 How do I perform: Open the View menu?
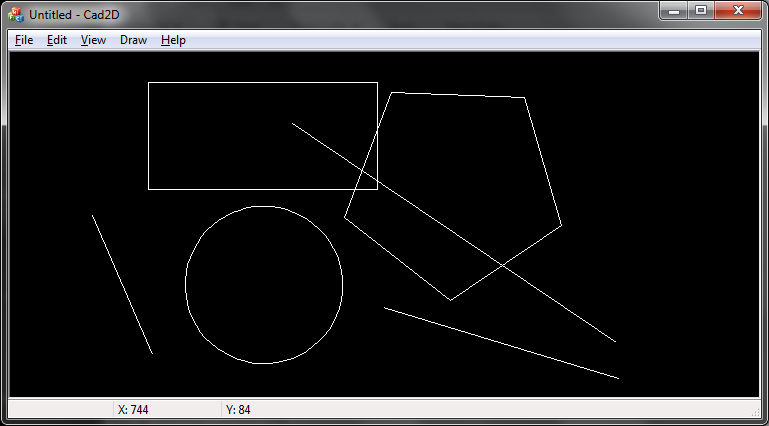click(93, 40)
